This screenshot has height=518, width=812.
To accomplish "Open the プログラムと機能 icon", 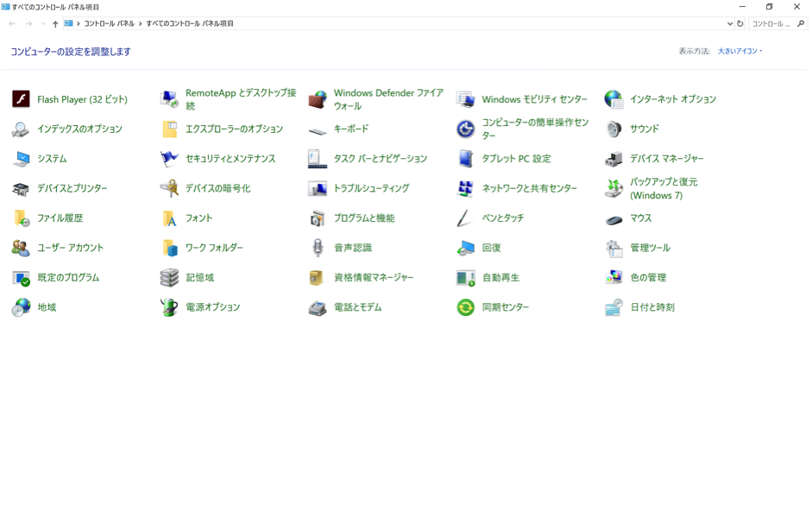I will (318, 218).
